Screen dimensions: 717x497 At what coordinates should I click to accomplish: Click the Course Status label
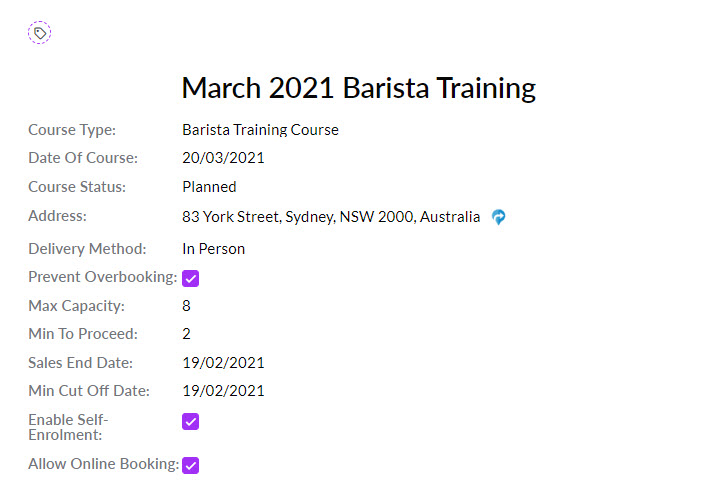coord(77,187)
